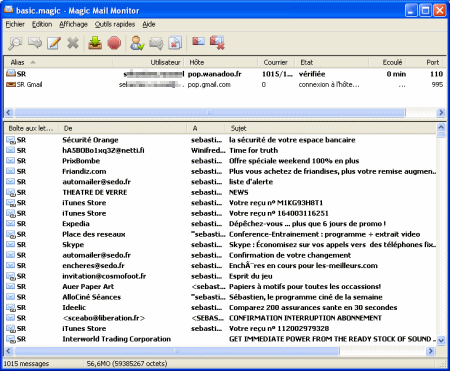
Task: Click left arrow of messages horizontal scrollbar
Action: pyautogui.click(x=9, y=351)
